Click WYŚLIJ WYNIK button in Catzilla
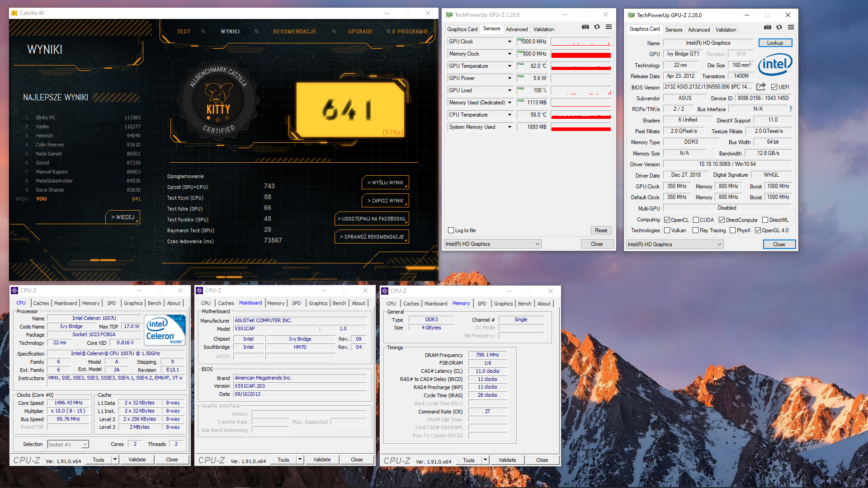Image resolution: width=868 pixels, height=488 pixels. pyautogui.click(x=385, y=183)
